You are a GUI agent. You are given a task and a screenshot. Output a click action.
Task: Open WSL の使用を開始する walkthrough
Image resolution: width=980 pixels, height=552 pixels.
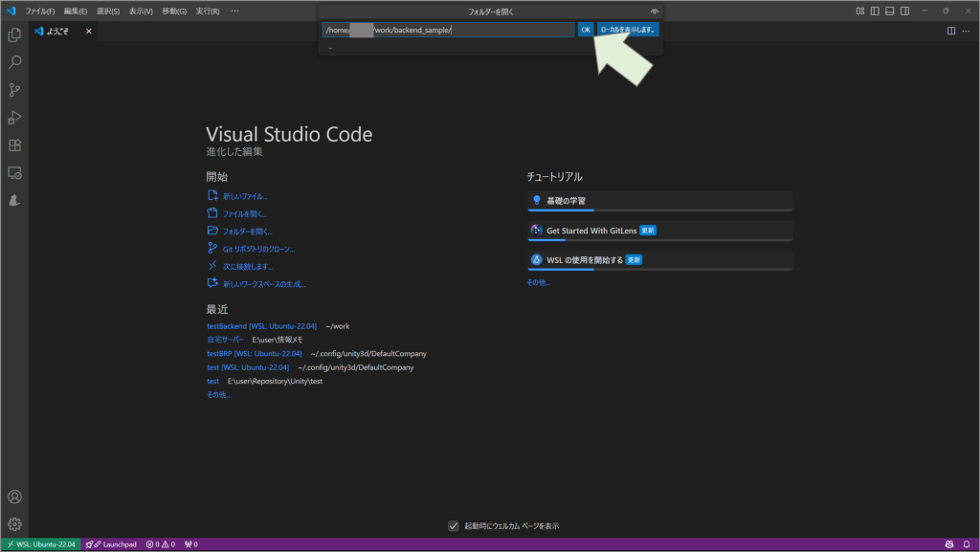pyautogui.click(x=660, y=260)
